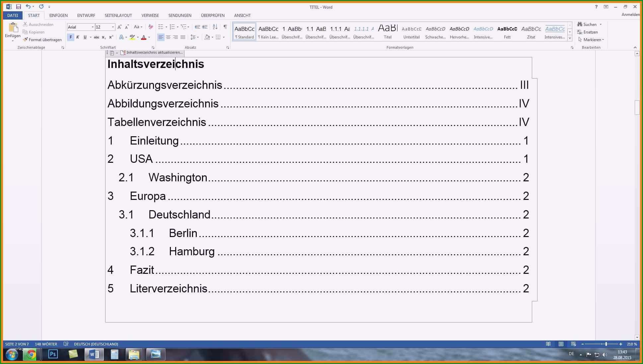Viewport: 643px width, 364px height.
Task: Clear all formatting with the eraser icon
Action: click(151, 27)
